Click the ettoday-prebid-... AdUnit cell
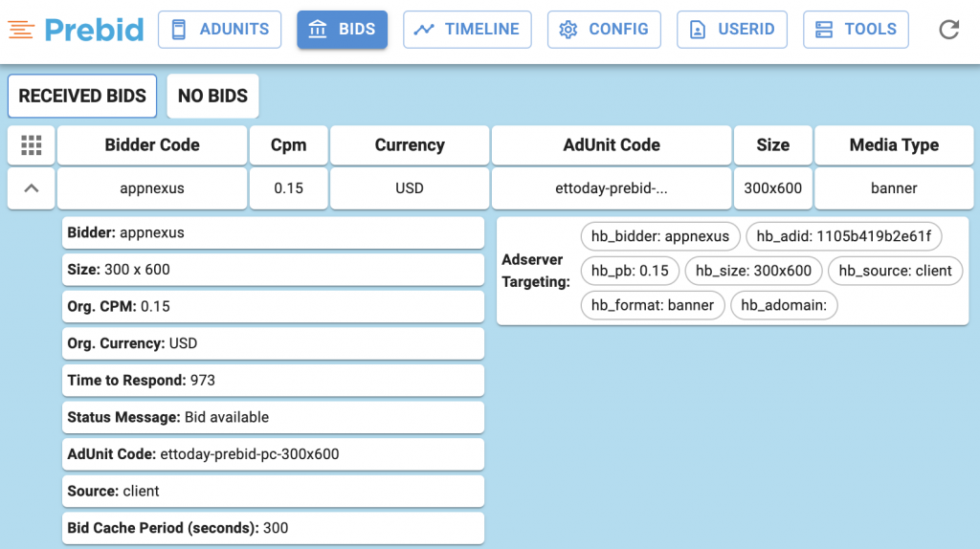 [x=612, y=188]
